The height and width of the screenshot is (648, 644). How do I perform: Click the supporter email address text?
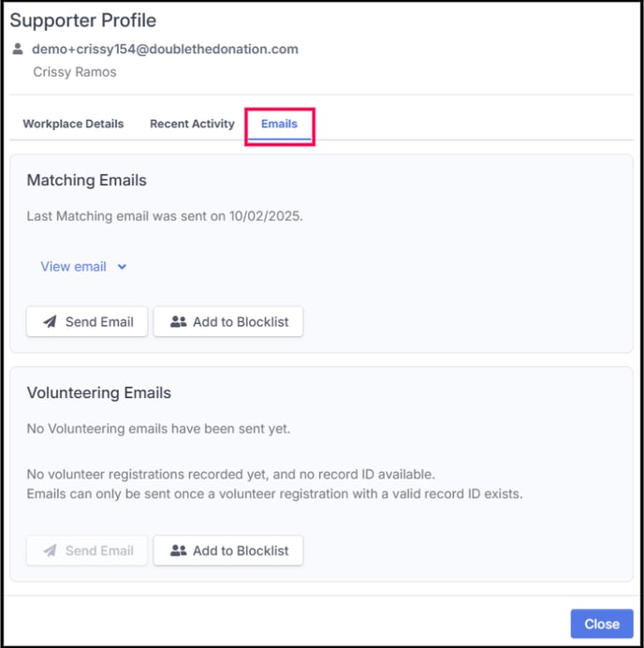click(x=165, y=49)
